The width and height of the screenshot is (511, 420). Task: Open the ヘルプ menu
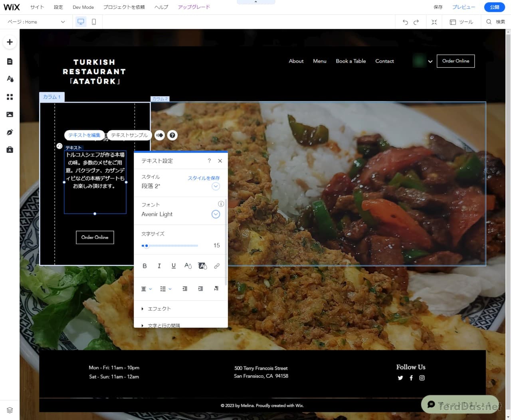162,7
